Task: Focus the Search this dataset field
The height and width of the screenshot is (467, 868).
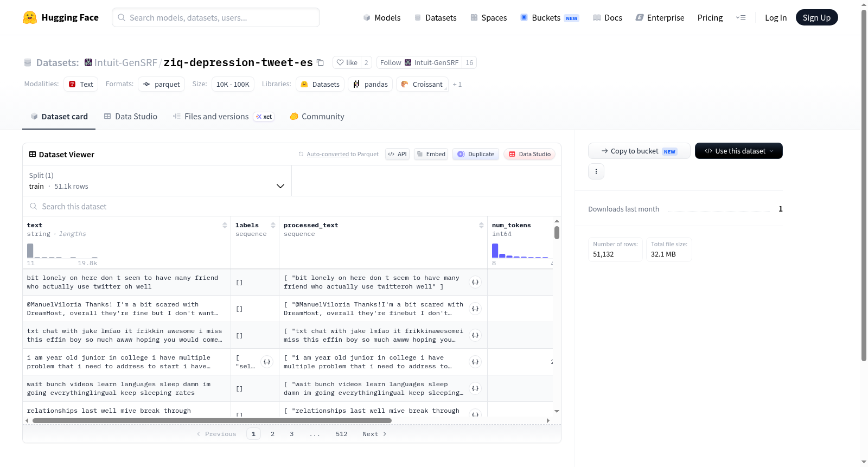Action: [x=292, y=206]
